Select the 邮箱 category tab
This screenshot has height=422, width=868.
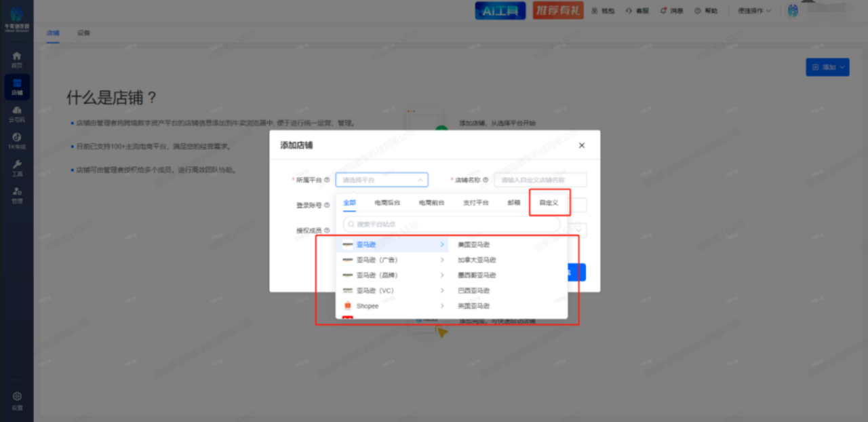(x=514, y=203)
